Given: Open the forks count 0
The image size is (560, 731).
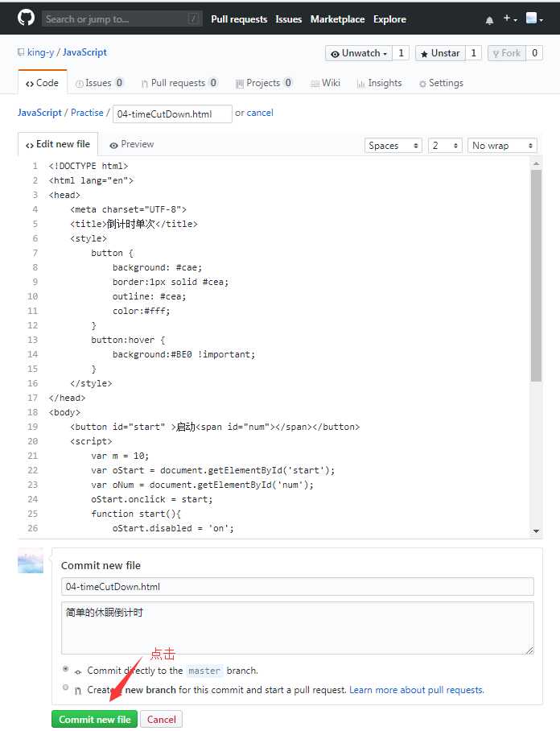Looking at the screenshot, I should (534, 53).
